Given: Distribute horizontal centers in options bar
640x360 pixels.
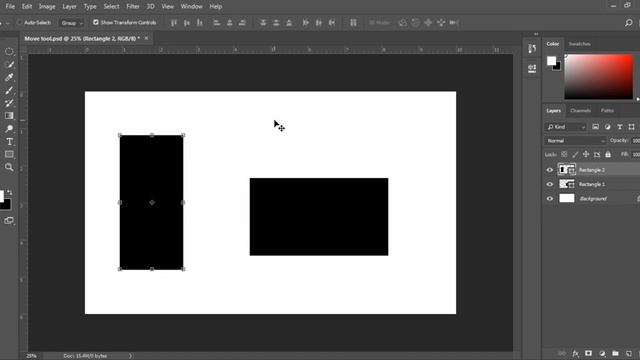Looking at the screenshot, I should click(x=319, y=23).
